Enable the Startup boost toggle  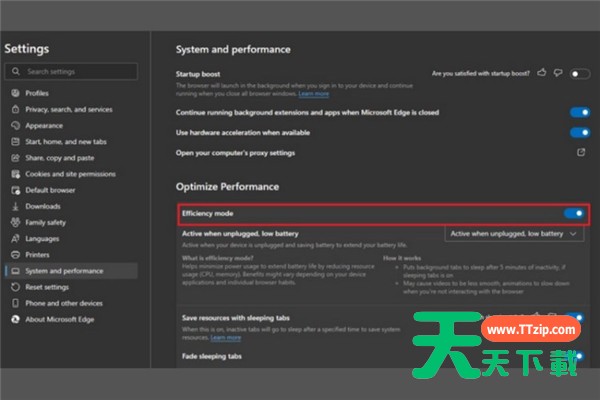(x=579, y=74)
